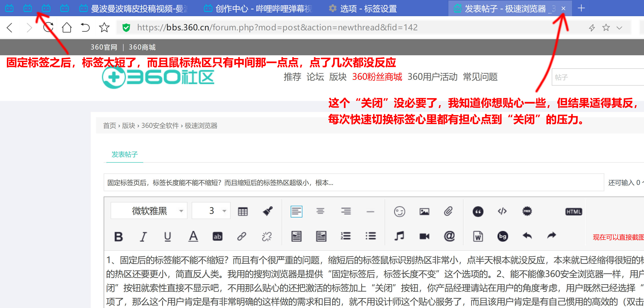Open the 发表帖子 section tab
This screenshot has width=644, height=308.
pos(125,154)
